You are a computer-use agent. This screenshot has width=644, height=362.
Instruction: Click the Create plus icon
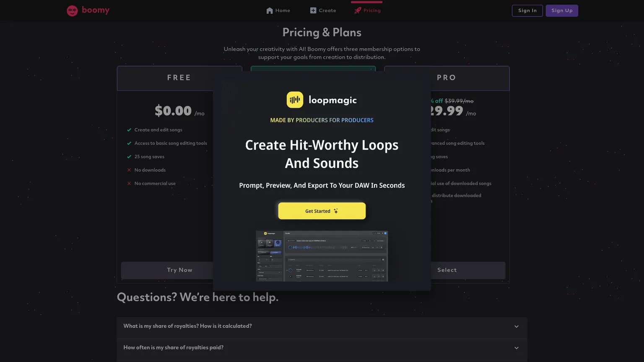coord(313,10)
